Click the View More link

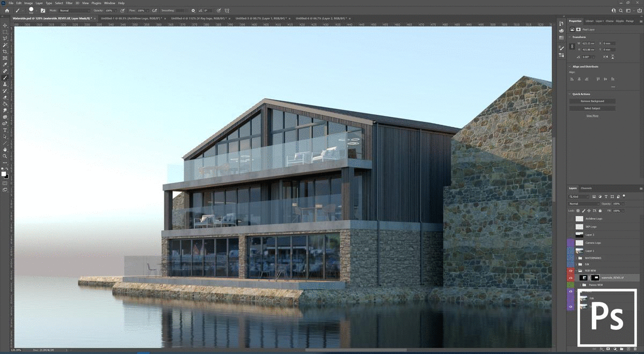(592, 116)
